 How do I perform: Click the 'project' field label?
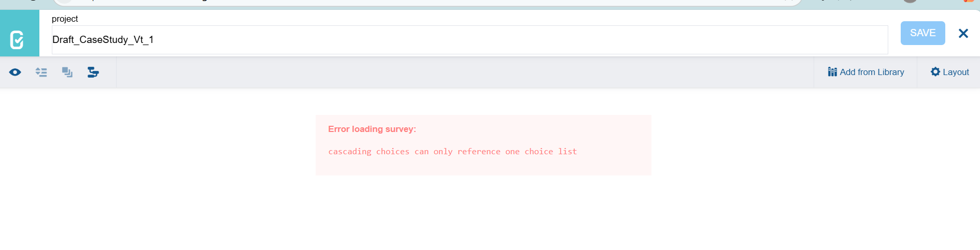tap(65, 19)
